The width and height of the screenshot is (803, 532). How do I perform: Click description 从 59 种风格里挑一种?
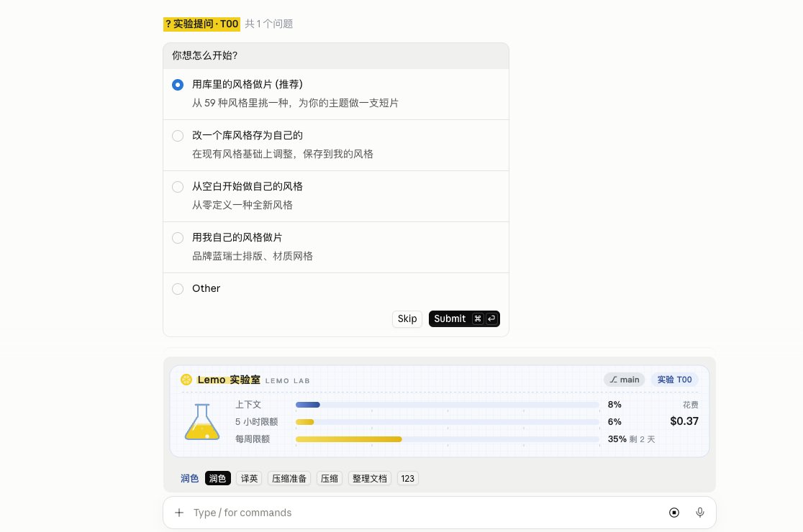(x=296, y=103)
